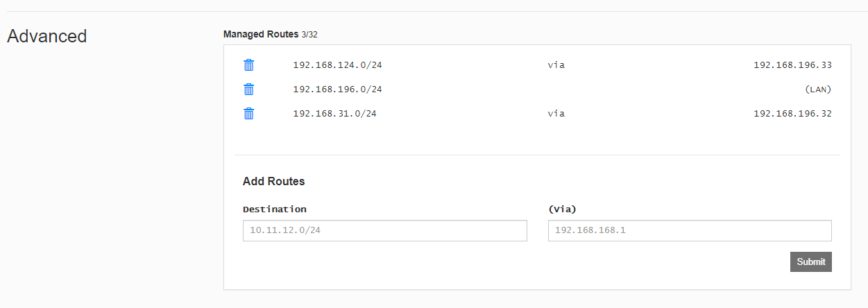Focus the Via gateway input field
The width and height of the screenshot is (868, 308).
coord(690,230)
